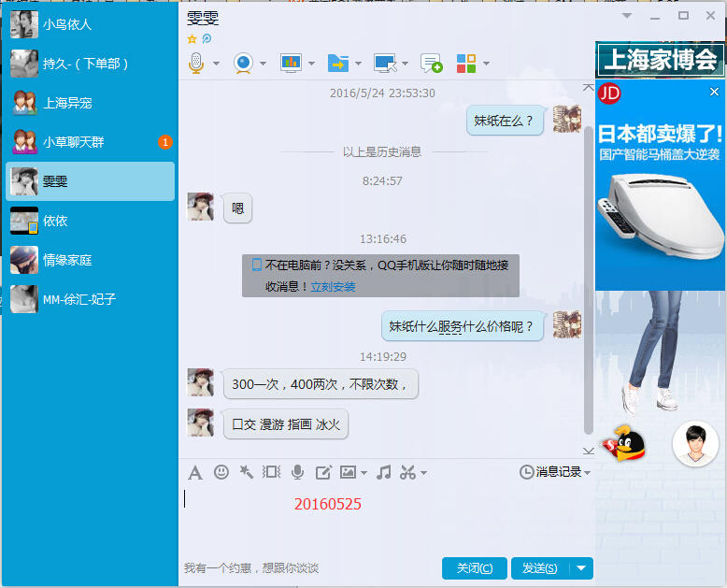
Task: Click the 上海家博会 banner ad
Action: pos(661,59)
